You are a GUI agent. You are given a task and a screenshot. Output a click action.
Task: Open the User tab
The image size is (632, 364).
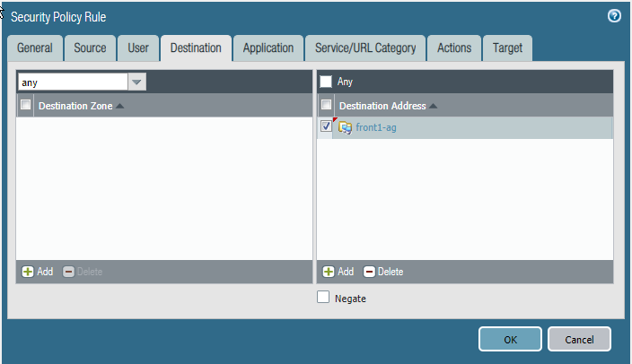point(138,48)
